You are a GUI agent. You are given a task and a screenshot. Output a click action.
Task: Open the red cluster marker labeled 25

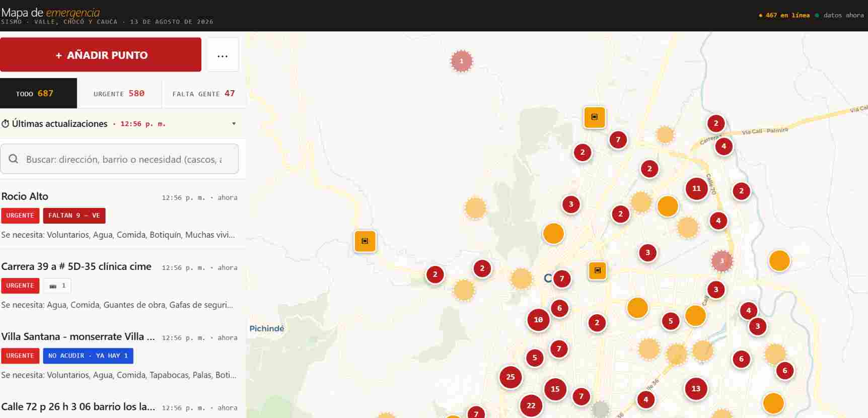point(511,377)
